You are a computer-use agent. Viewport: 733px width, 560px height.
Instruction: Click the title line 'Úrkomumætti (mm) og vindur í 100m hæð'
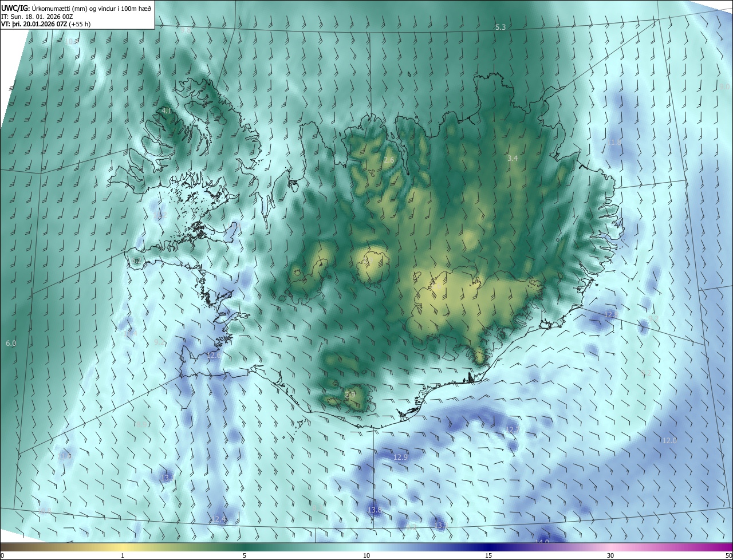(x=92, y=8)
